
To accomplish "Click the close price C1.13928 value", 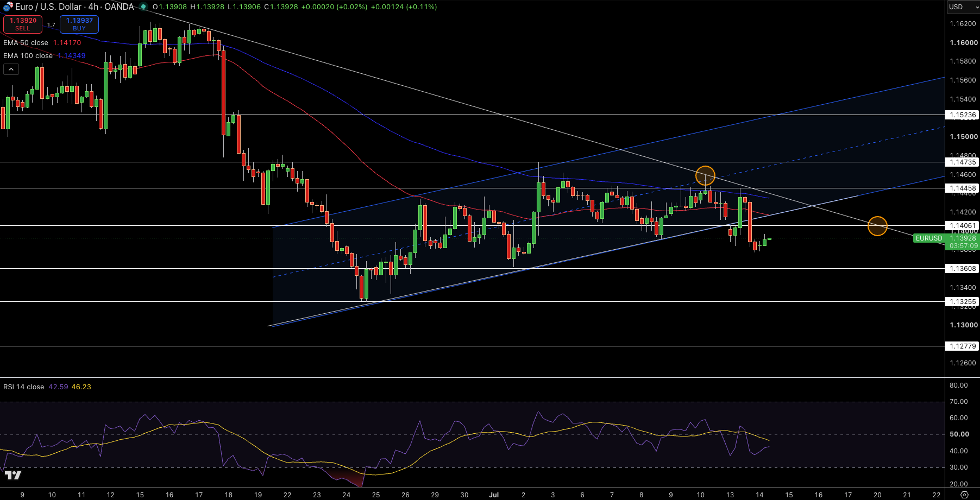I will (x=281, y=7).
